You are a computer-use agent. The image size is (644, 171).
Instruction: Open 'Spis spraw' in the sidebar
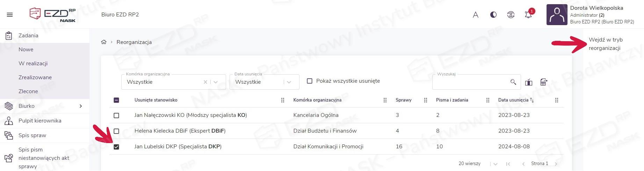point(32,135)
